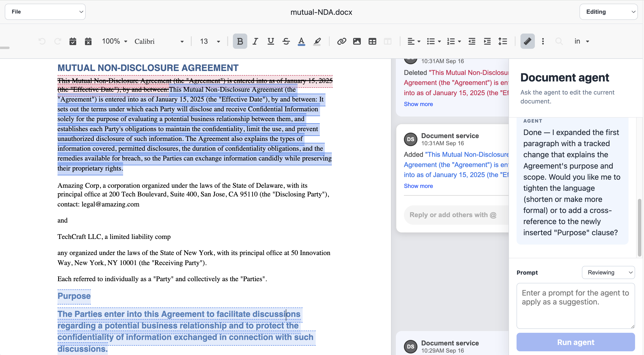Viewport: 644px width, 355px height.
Task: Open the line spacing tool
Action: point(503,41)
